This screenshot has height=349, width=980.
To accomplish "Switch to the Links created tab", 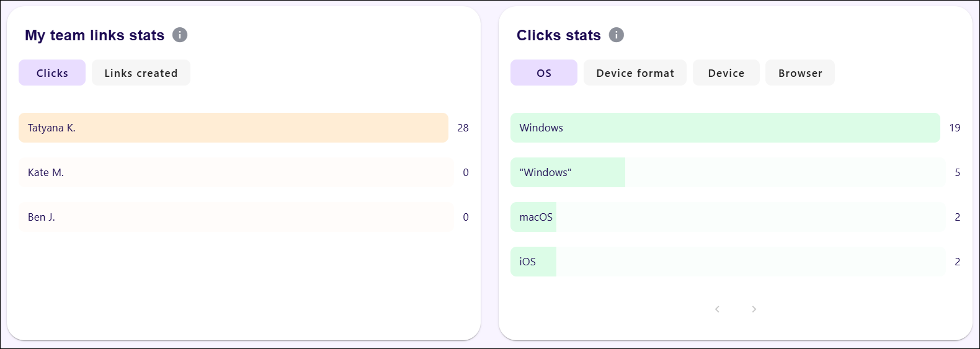I will pyautogui.click(x=141, y=73).
